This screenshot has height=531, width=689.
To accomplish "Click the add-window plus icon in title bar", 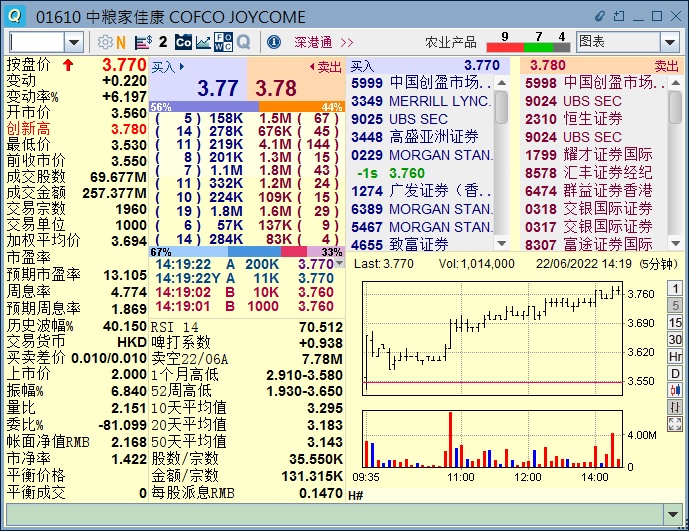I will (x=619, y=16).
